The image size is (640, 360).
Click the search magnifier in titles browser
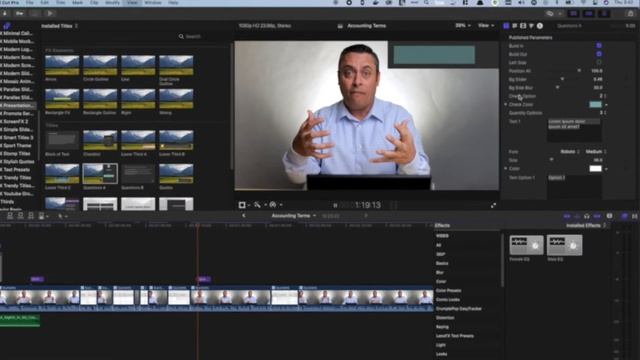pyautogui.click(x=181, y=37)
